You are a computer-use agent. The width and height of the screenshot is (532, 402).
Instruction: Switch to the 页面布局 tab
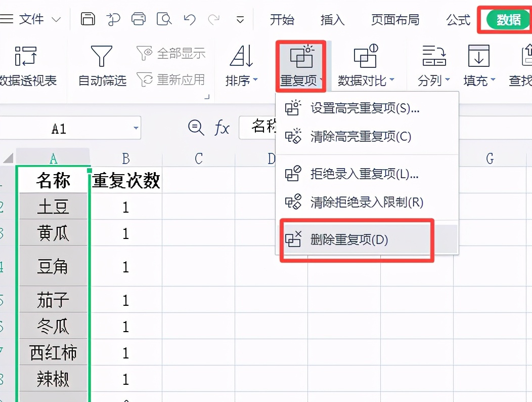tap(395, 20)
